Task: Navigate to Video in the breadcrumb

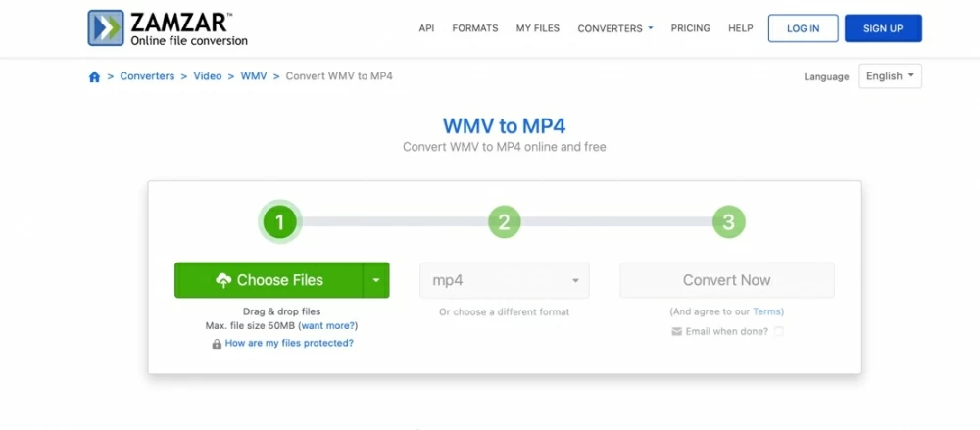Action: pos(207,76)
